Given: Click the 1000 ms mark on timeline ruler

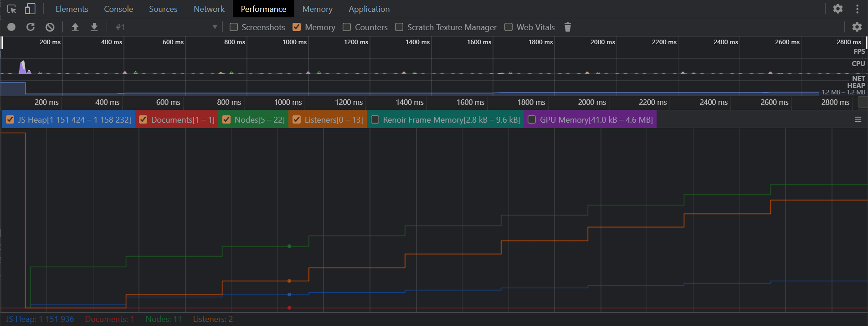Looking at the screenshot, I should [288, 103].
